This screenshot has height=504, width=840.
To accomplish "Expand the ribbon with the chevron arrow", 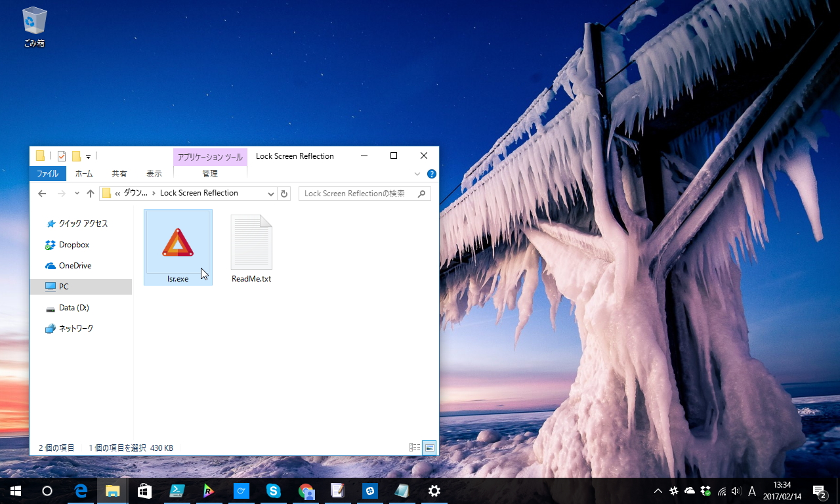I will tap(417, 174).
